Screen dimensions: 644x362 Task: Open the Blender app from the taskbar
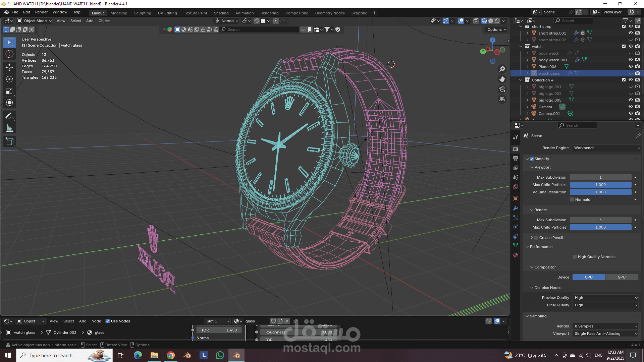click(236, 355)
